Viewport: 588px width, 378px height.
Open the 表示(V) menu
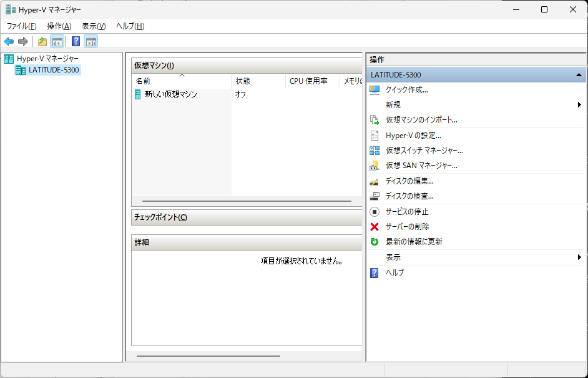[94, 26]
